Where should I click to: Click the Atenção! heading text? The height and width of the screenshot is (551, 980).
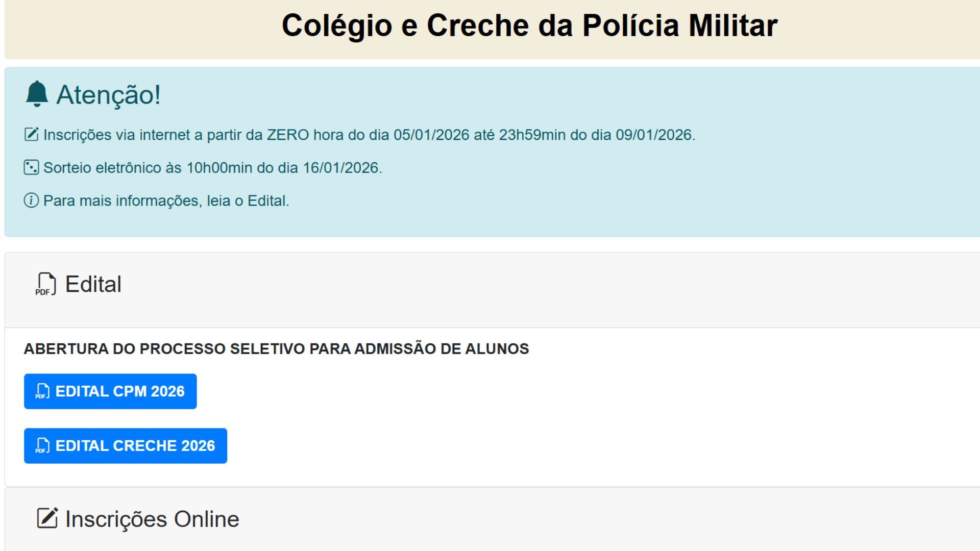[109, 95]
